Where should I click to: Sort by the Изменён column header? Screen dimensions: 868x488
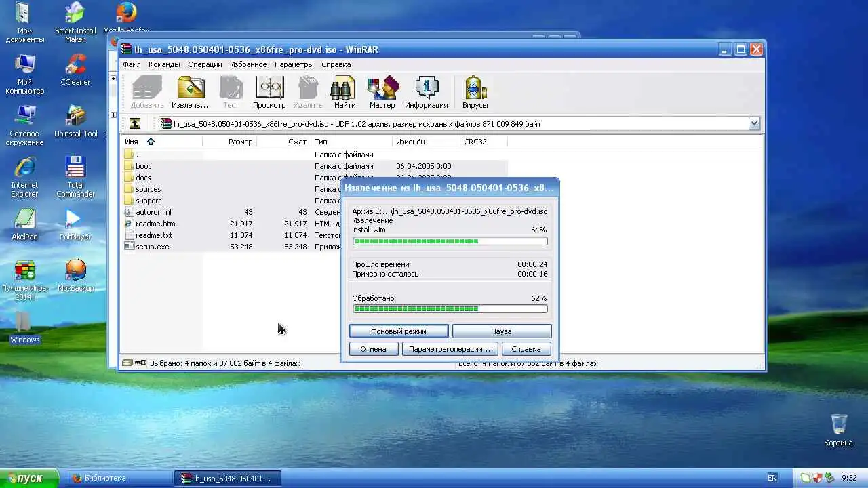426,142
